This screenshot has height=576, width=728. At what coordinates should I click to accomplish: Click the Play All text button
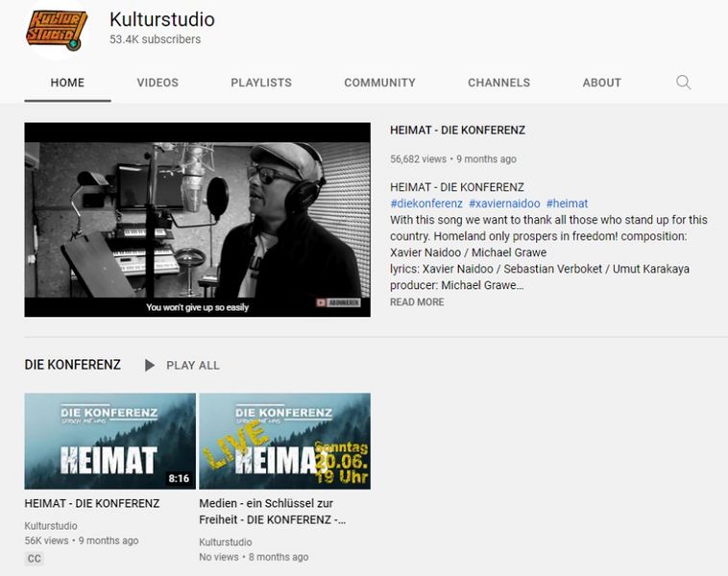point(193,365)
